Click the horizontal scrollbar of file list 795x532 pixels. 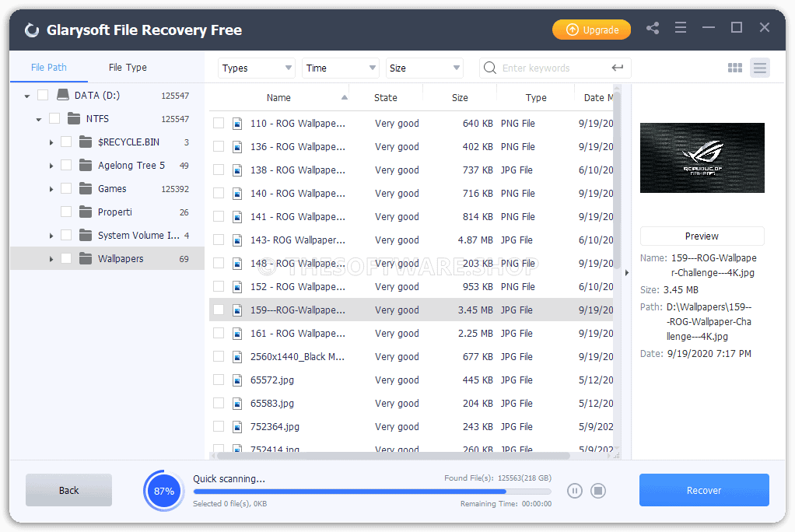pos(393,456)
